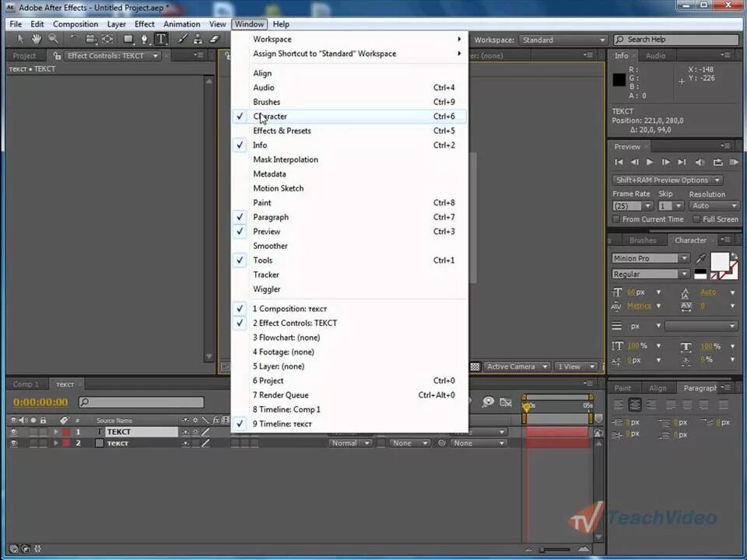This screenshot has height=560, width=747.
Task: Open the Workspace Standard dropdown
Action: click(x=563, y=40)
